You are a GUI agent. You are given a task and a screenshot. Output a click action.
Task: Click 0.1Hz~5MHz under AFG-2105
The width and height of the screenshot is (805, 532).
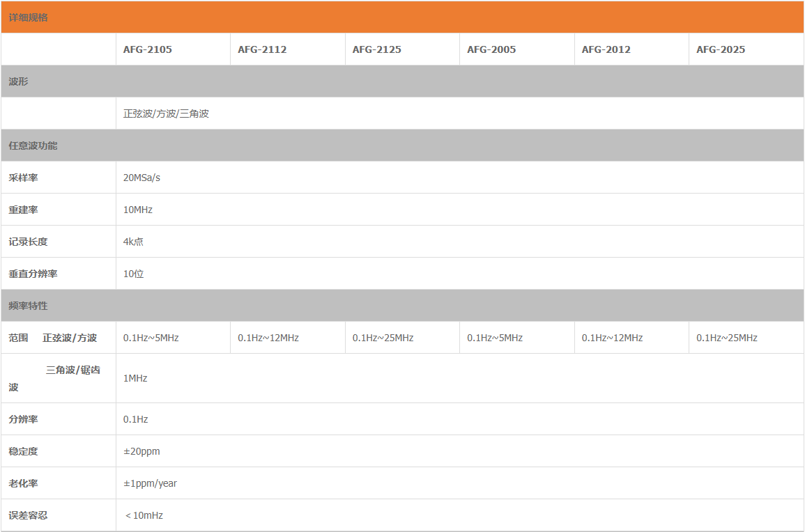(x=151, y=338)
